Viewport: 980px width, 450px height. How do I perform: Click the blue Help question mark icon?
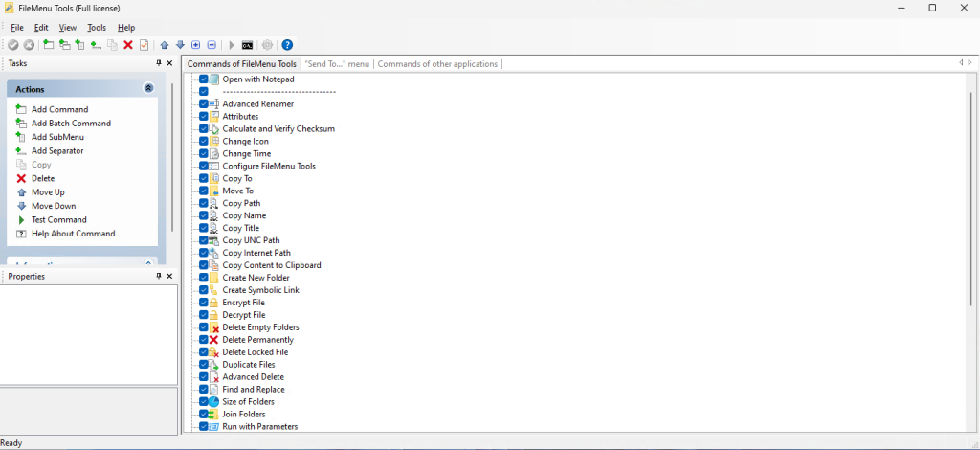pyautogui.click(x=287, y=45)
